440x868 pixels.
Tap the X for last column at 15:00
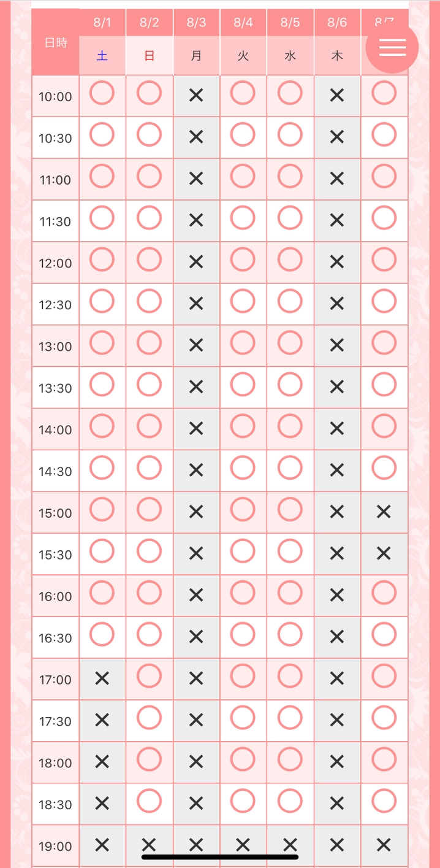384,512
